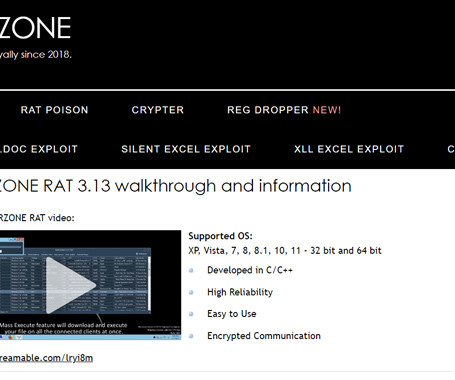Click the video thumbnail's Mass Execute caption
The image size is (455, 380).
(x=63, y=328)
